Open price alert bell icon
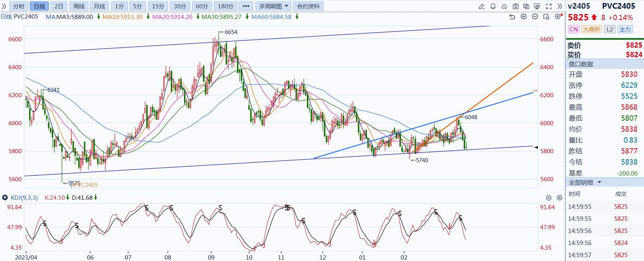The height and width of the screenshot is (261, 644). [x=493, y=6]
